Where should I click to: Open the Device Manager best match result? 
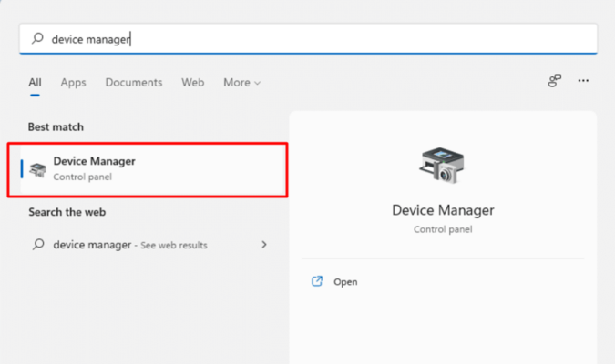(x=148, y=169)
